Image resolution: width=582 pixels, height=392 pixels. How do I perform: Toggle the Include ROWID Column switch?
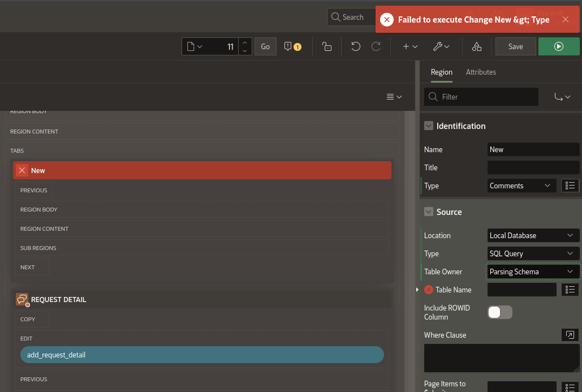500,312
